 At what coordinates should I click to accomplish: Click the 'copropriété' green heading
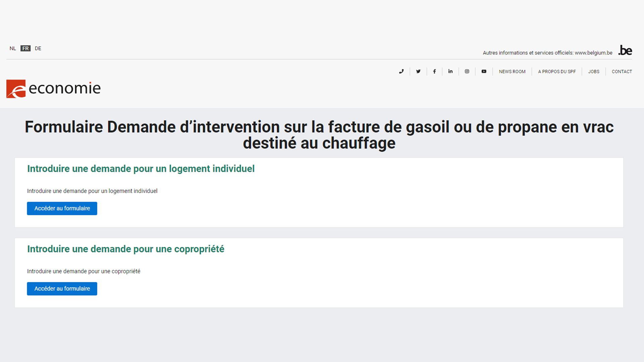[126, 249]
